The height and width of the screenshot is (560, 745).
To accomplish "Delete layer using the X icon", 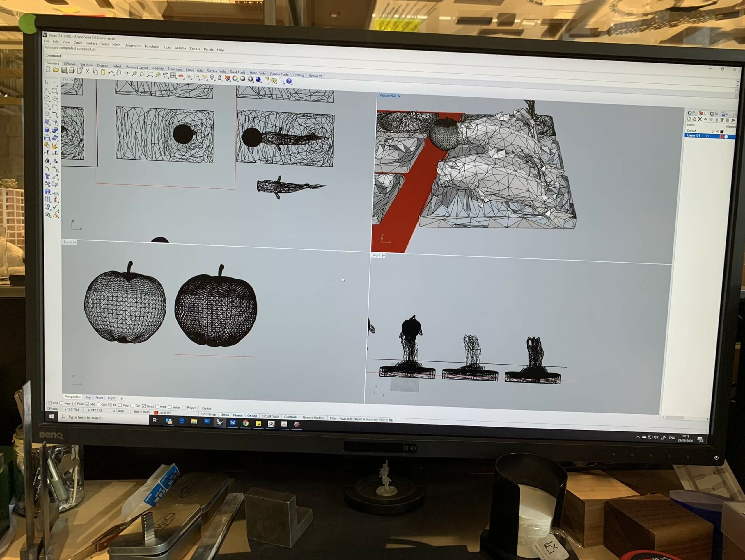I will [700, 119].
